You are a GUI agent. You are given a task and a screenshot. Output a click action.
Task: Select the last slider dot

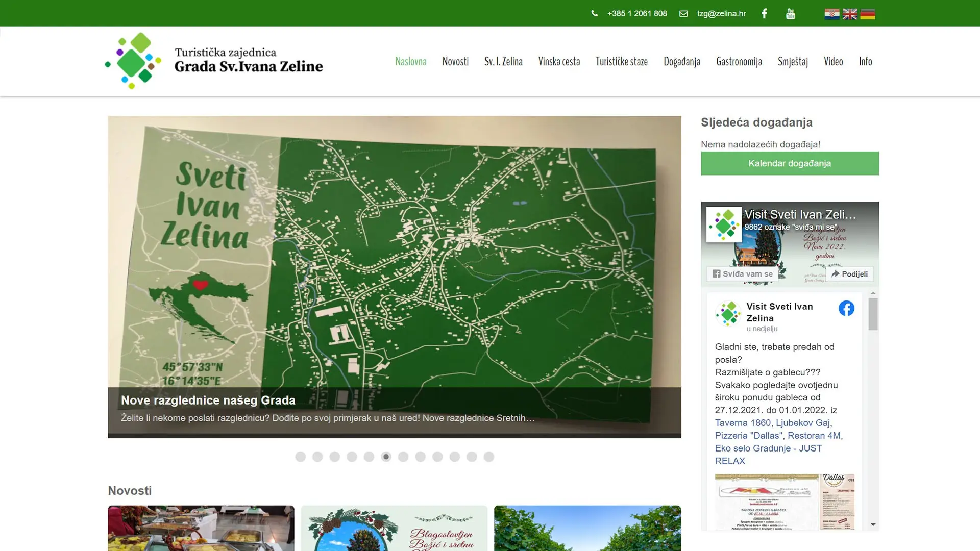point(489,457)
